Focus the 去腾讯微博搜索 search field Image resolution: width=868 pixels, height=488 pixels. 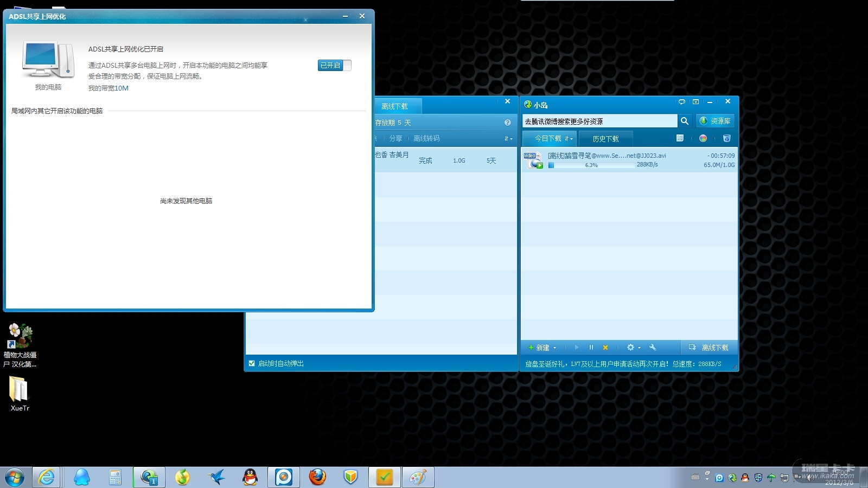[x=599, y=121]
